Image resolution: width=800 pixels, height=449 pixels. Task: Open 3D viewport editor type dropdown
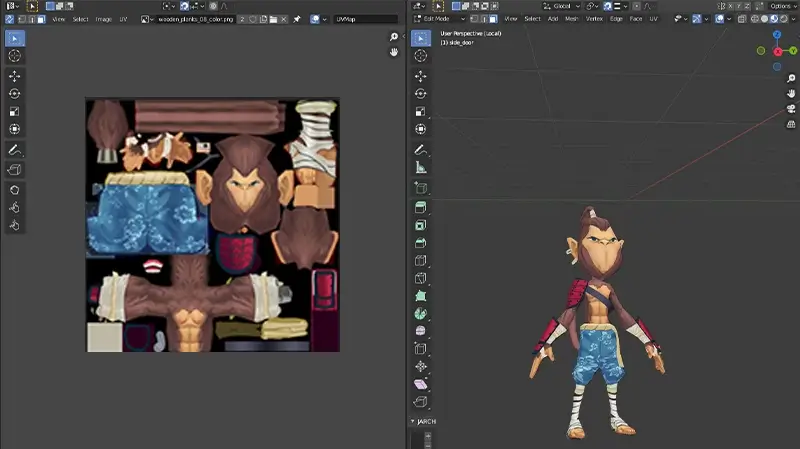(x=419, y=6)
